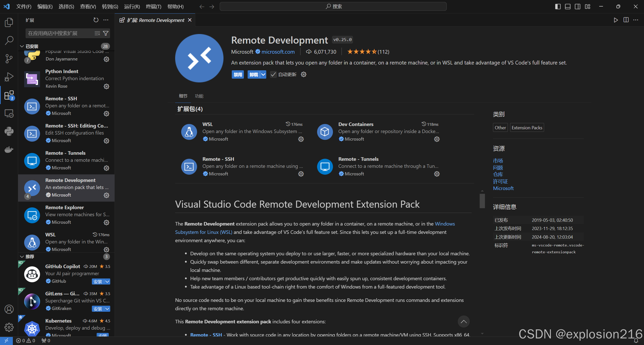Collapse the 推荐 recommended section

22,257
